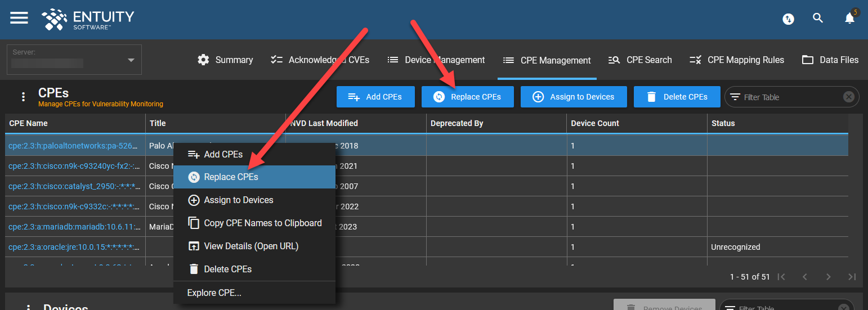Image resolution: width=868 pixels, height=310 pixels.
Task: Open the CPE Search tab
Action: coord(640,60)
